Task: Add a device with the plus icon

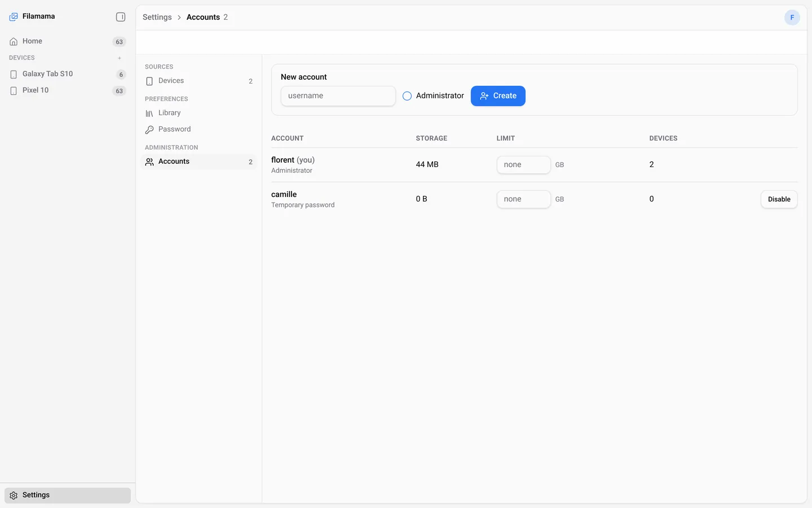Action: [x=120, y=58]
